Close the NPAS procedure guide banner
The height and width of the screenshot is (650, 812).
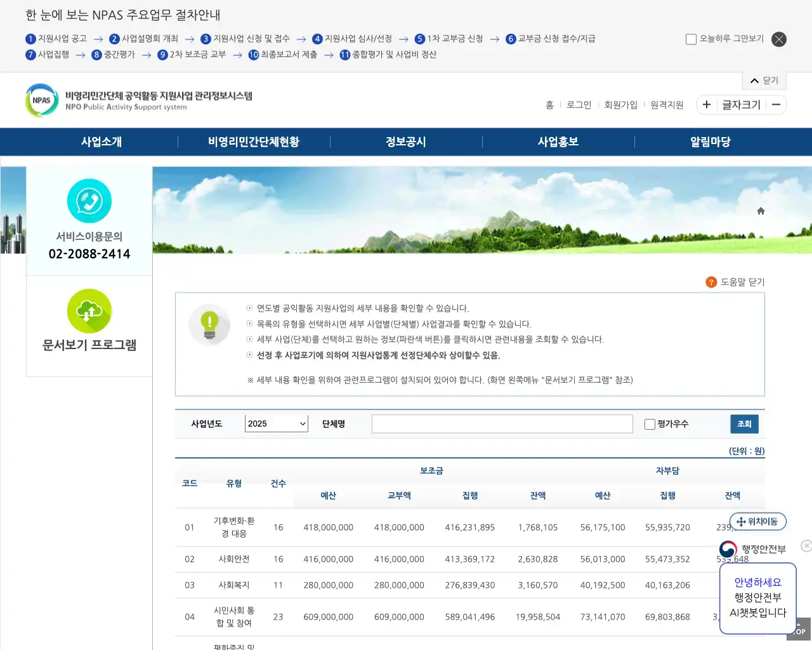click(x=779, y=39)
